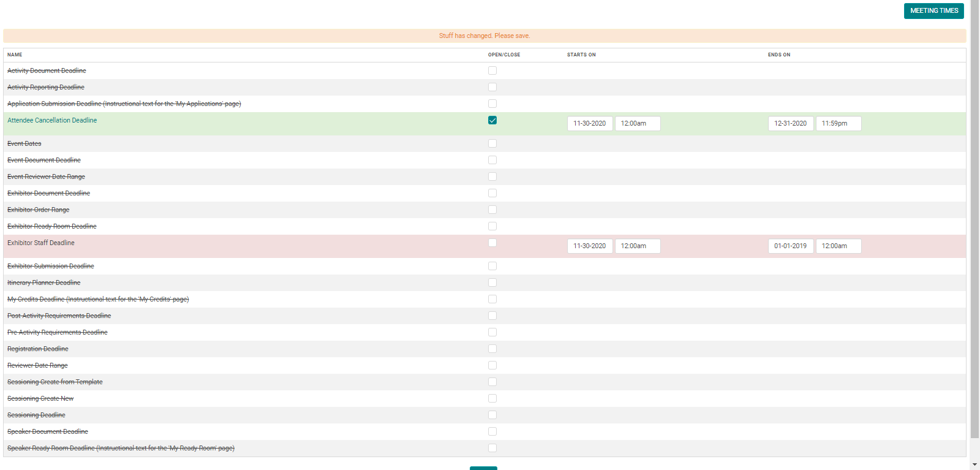Tick the Exhibitor Document Deadline checkbox
980x470 pixels.
[x=492, y=193]
